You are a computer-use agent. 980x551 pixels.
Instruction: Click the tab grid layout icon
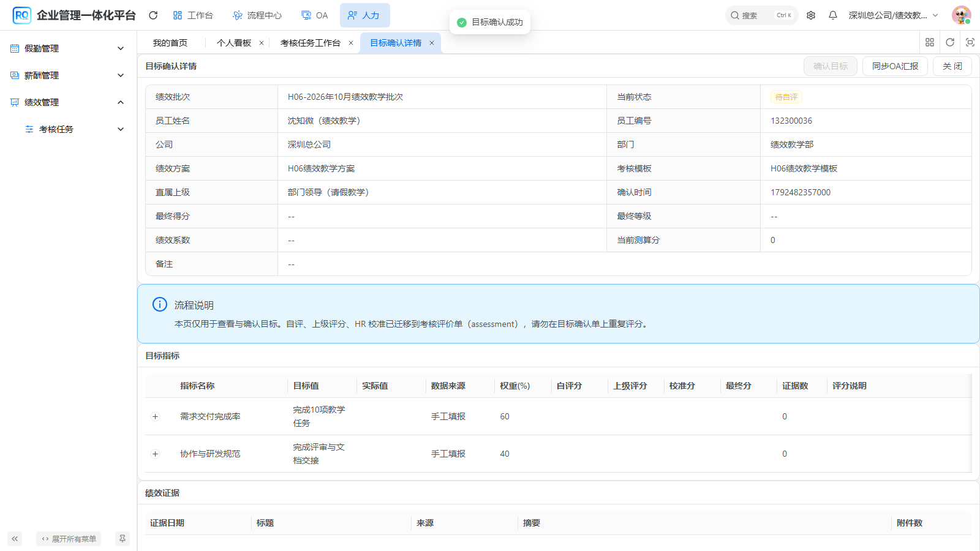pos(930,42)
